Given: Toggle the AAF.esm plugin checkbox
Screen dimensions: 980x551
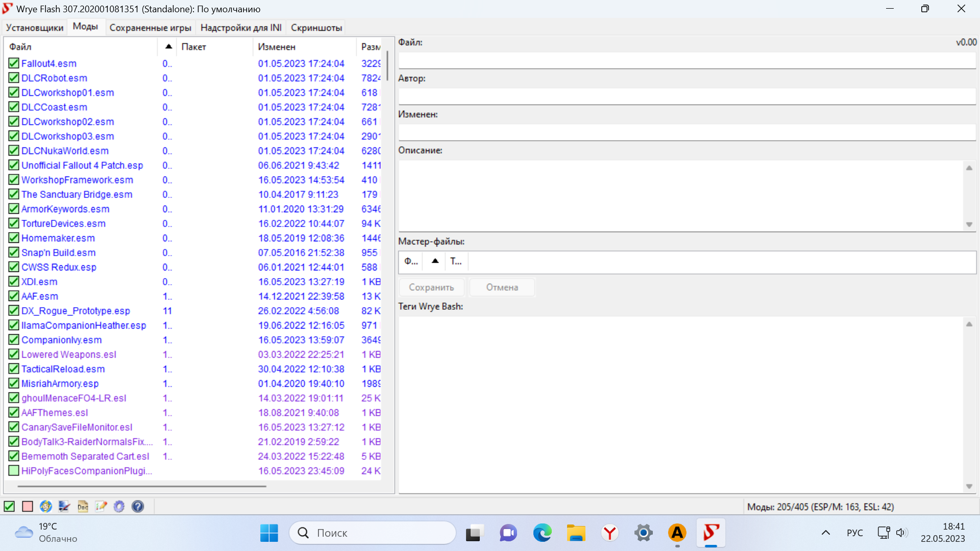Looking at the screenshot, I should tap(14, 296).
